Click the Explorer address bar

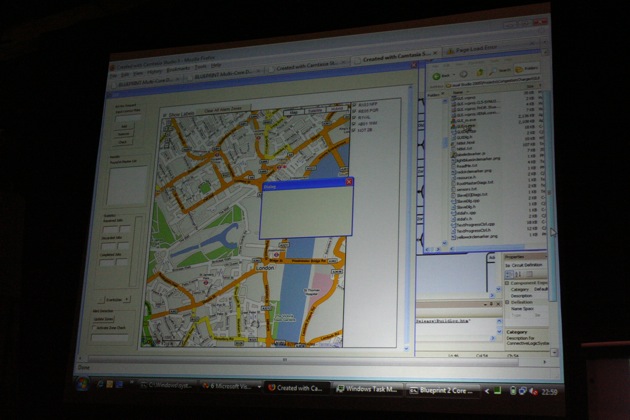(491, 84)
